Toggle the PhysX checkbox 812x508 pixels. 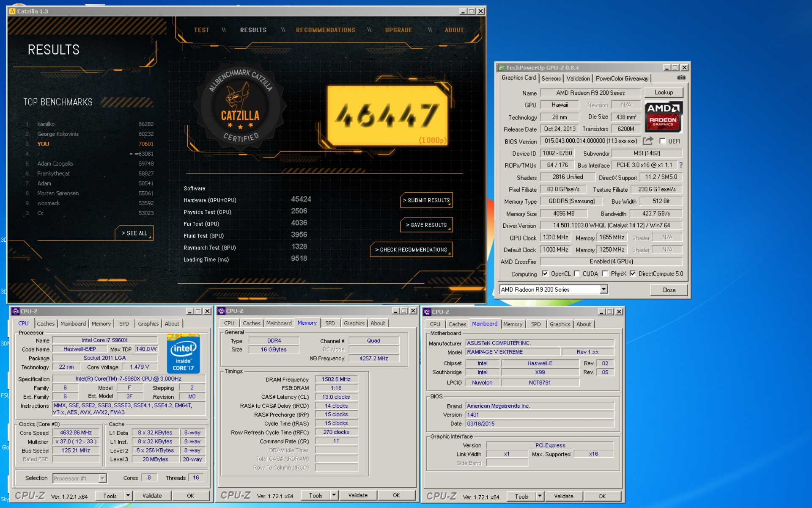(x=605, y=273)
